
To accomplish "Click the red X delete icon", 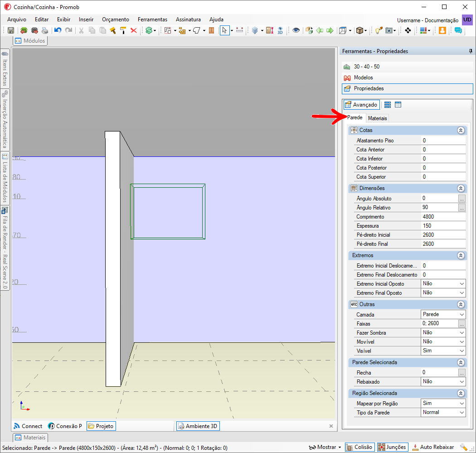I will (134, 30).
